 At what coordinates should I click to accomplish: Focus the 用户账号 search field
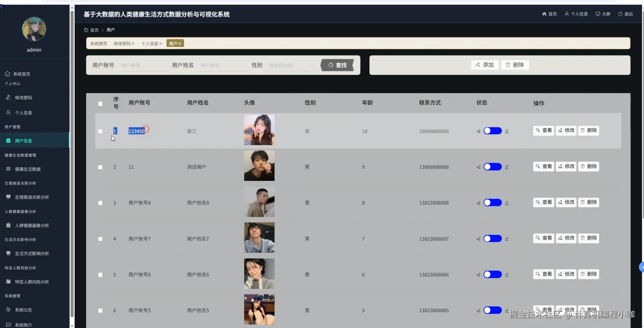(x=142, y=65)
